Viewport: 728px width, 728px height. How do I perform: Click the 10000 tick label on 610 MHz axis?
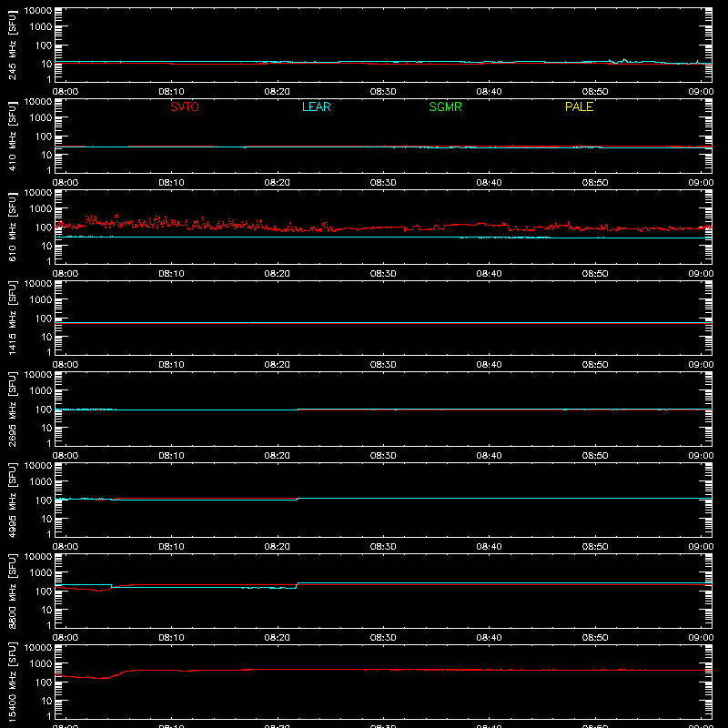(x=38, y=193)
